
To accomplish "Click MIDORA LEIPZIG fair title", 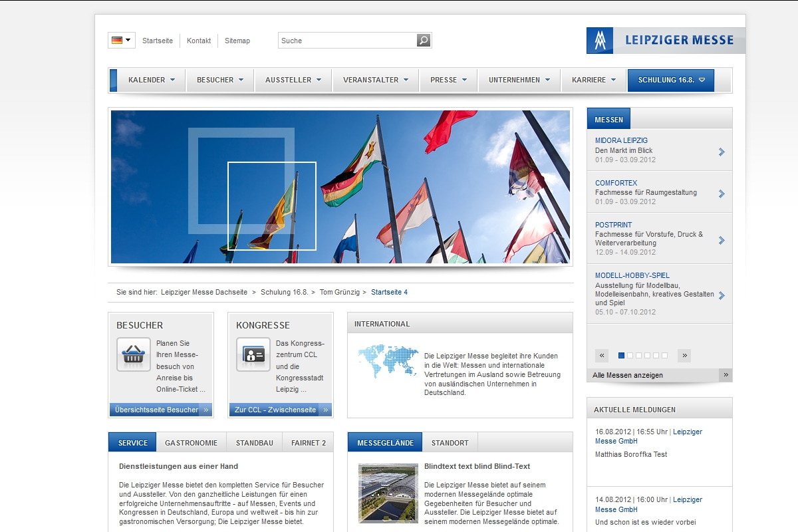I will pos(621,140).
